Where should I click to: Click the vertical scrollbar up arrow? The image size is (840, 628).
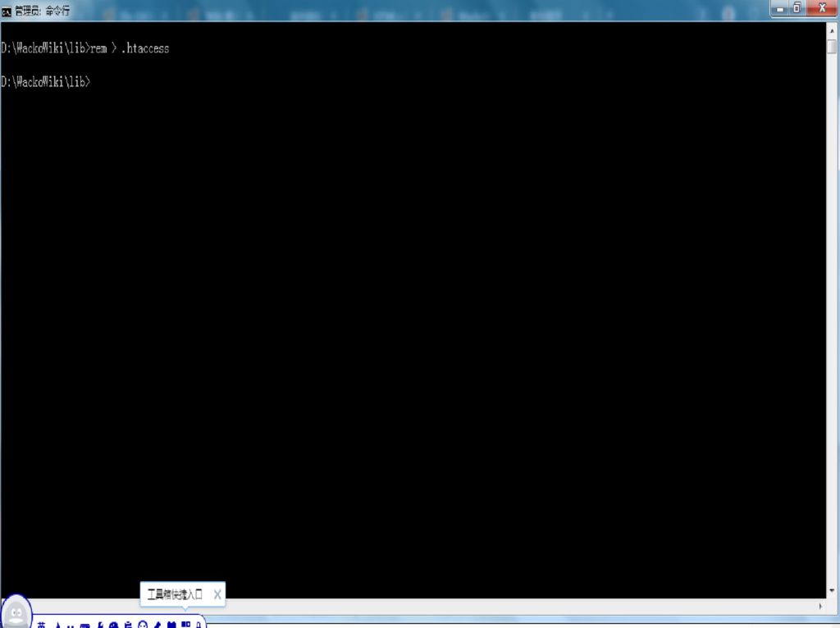point(832,31)
